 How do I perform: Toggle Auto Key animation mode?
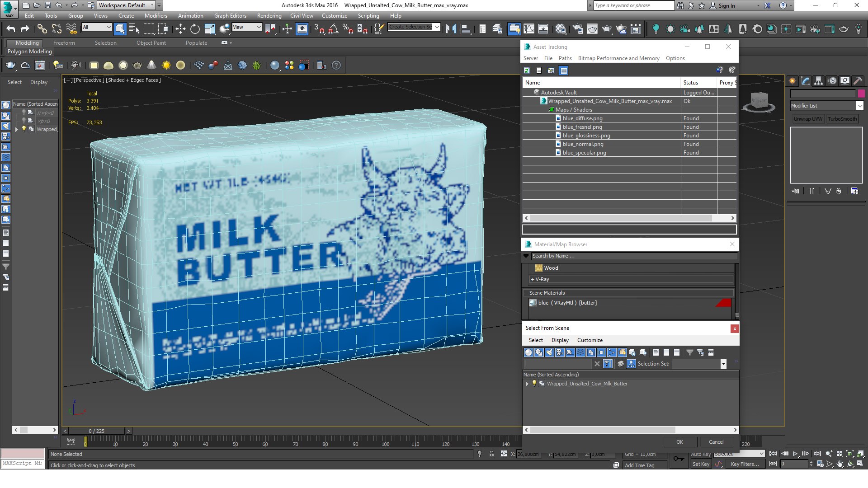point(701,454)
